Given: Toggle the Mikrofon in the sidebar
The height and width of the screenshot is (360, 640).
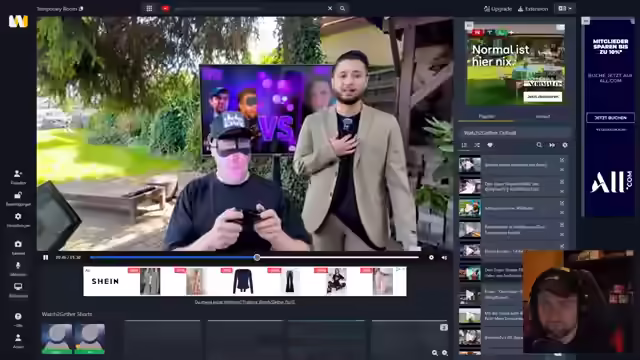Looking at the screenshot, I should [18, 265].
